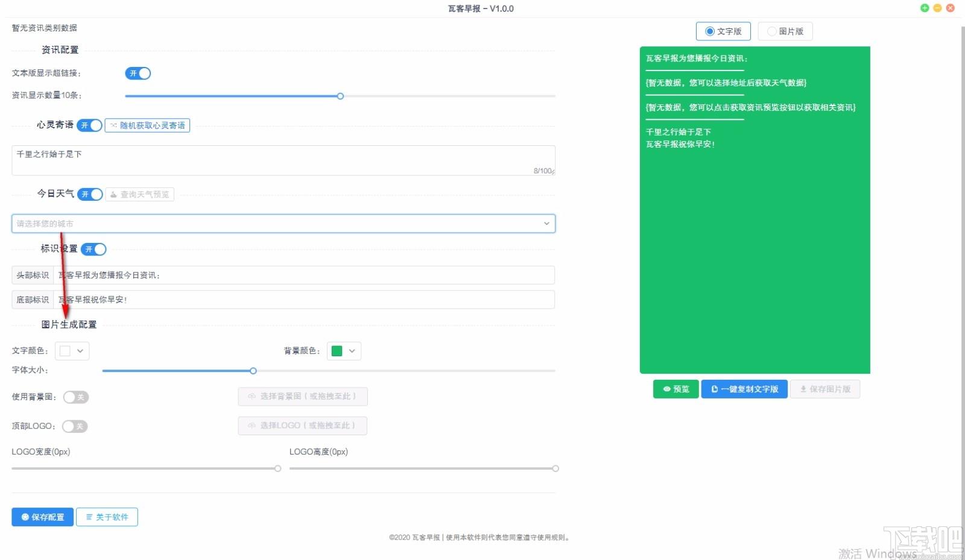Click the 随机获取心灵寄语 button
The width and height of the screenshot is (965, 560).
[147, 125]
